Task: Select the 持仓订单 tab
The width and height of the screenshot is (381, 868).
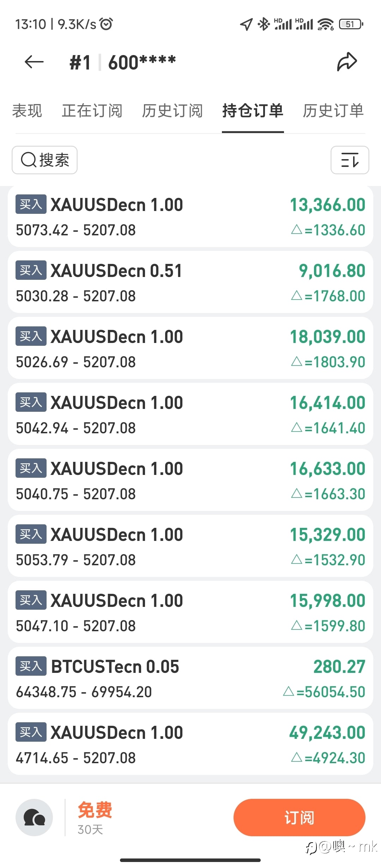Action: click(253, 111)
